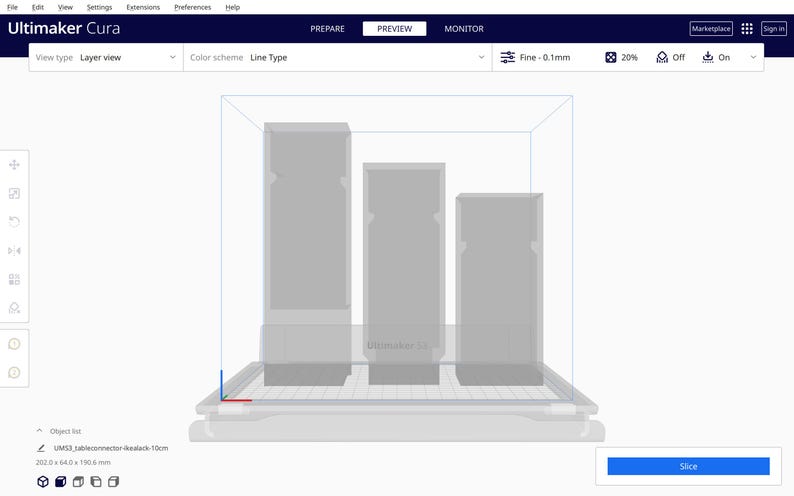Expand the print settings panel chevron
This screenshot has height=496, width=794.
[x=753, y=57]
